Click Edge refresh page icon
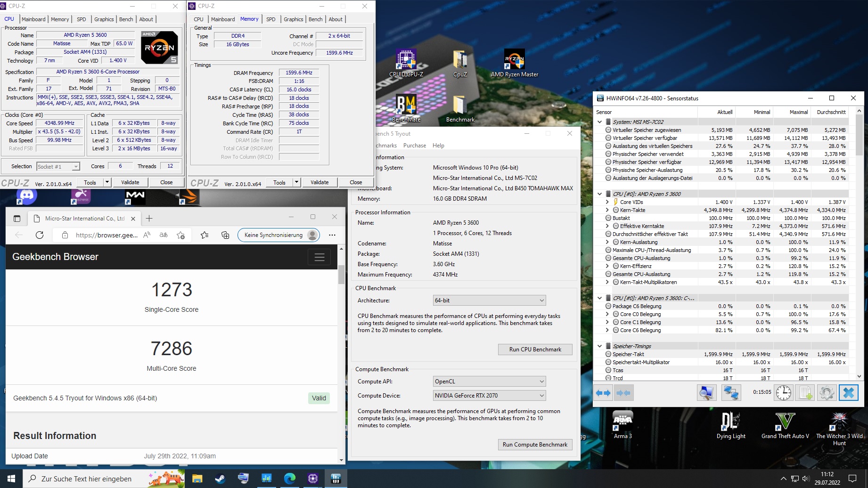Screen dimensions: 868x488 click(40, 235)
